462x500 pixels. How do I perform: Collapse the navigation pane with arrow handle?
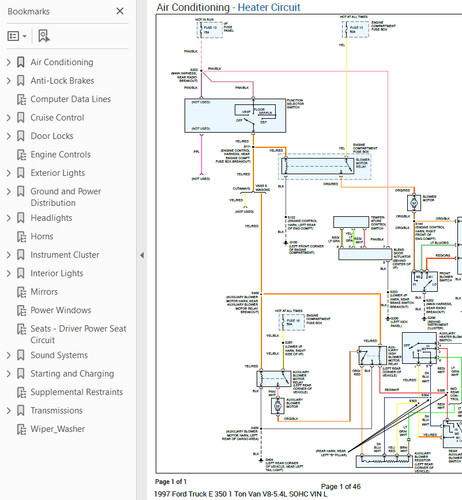pyautogui.click(x=142, y=255)
